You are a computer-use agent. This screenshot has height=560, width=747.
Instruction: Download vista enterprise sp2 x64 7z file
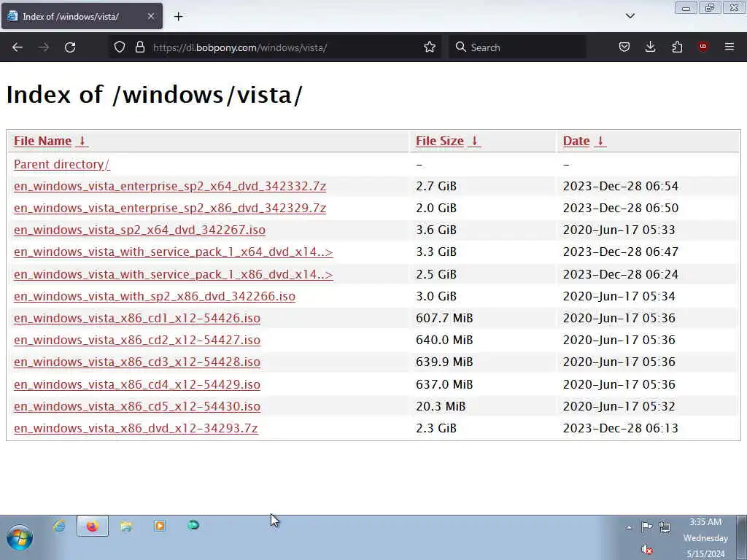click(x=170, y=186)
